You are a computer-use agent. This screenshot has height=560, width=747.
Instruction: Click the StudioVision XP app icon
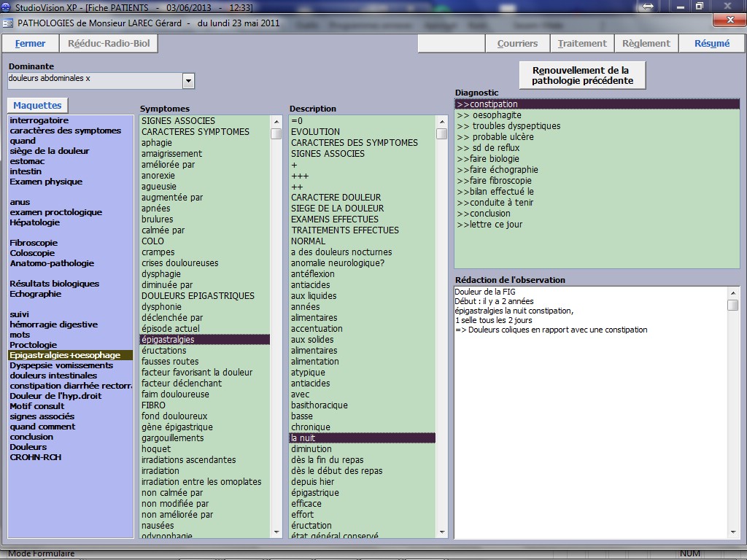[7, 7]
